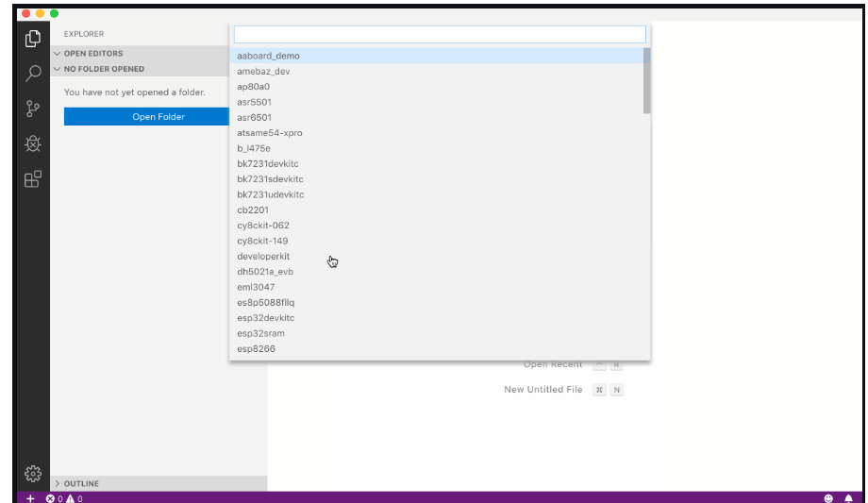Select the esp32sram board

(436, 333)
